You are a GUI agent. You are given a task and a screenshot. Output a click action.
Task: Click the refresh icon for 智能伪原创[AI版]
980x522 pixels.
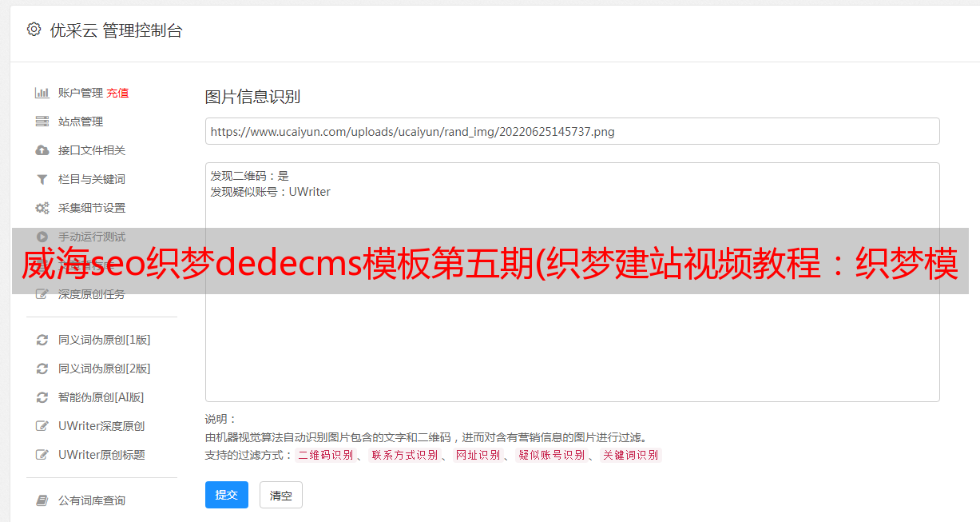[42, 397]
